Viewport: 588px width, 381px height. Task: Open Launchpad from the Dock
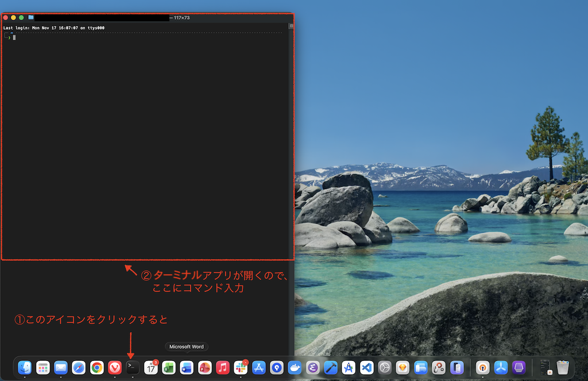pyautogui.click(x=43, y=367)
